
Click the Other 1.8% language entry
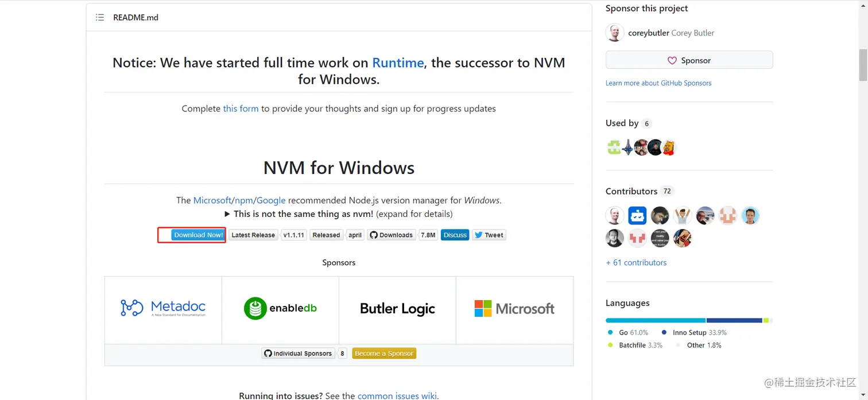tap(699, 345)
